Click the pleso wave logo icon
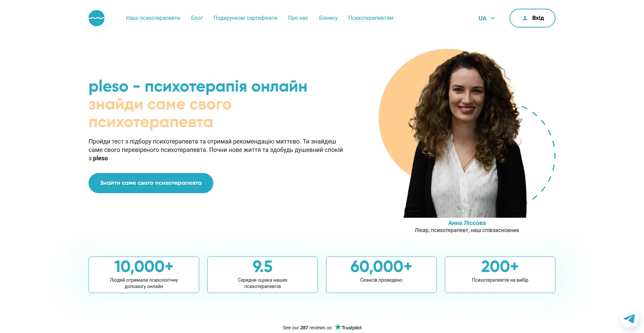The width and height of the screenshot is (644, 333). pos(97,18)
